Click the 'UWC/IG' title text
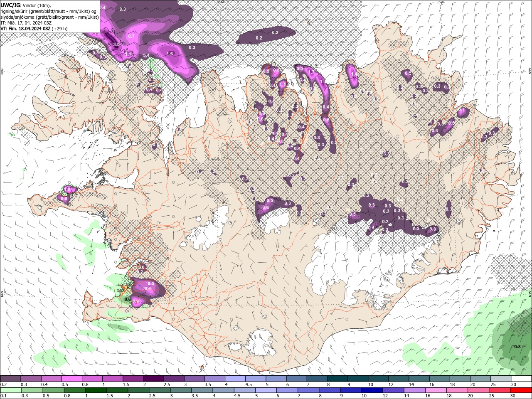 [x=10, y=5]
